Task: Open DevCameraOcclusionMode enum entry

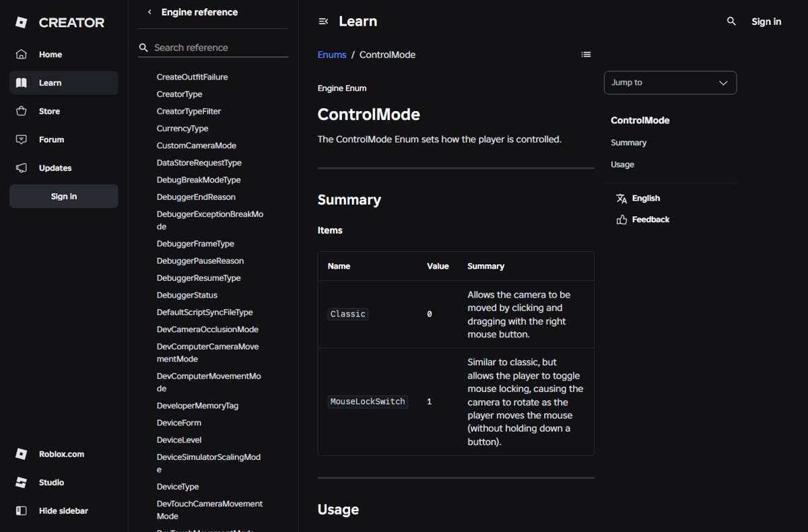Action: 207,329
